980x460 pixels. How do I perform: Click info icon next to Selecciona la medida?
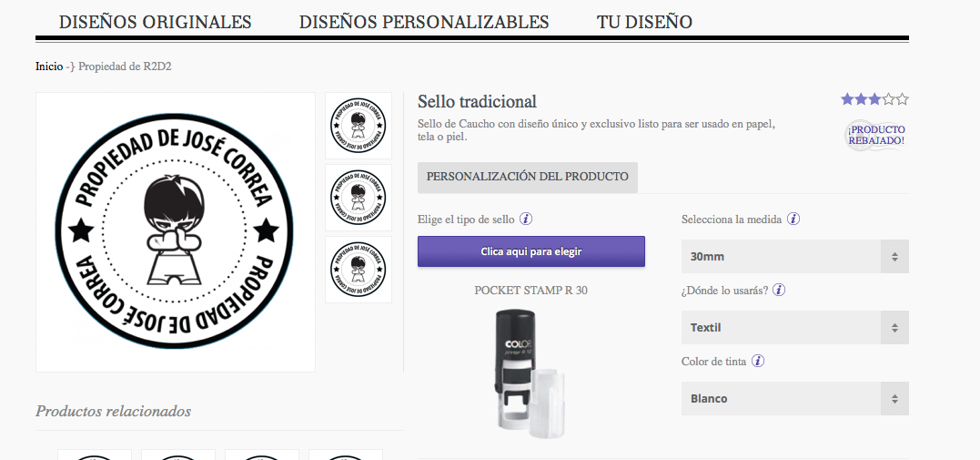pyautogui.click(x=793, y=220)
